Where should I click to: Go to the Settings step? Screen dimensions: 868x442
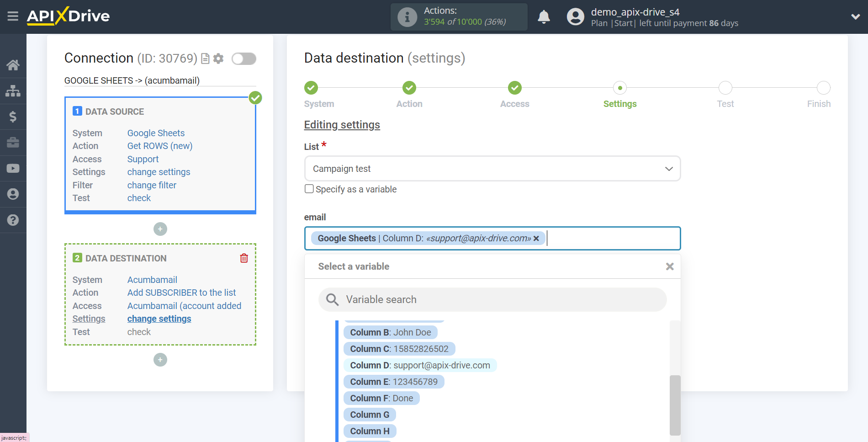[x=620, y=88]
